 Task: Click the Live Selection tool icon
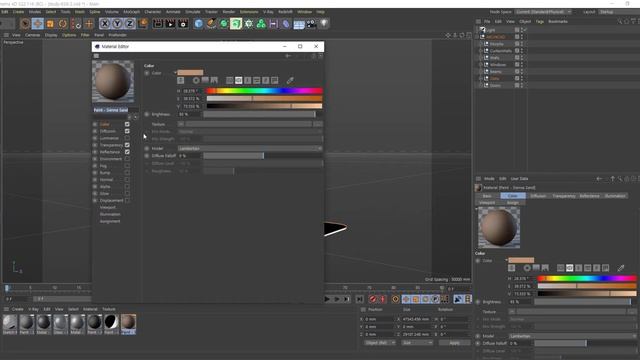coord(25,24)
